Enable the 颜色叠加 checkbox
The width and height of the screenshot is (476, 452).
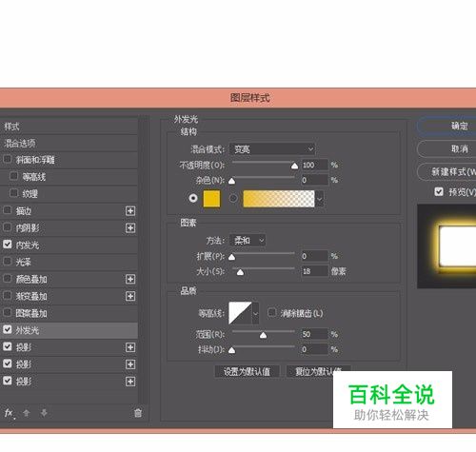point(7,279)
